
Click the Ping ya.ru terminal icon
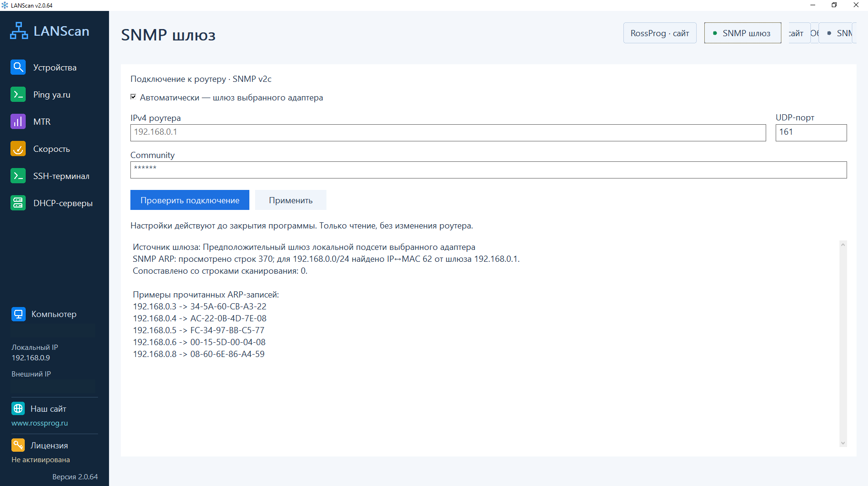[18, 94]
